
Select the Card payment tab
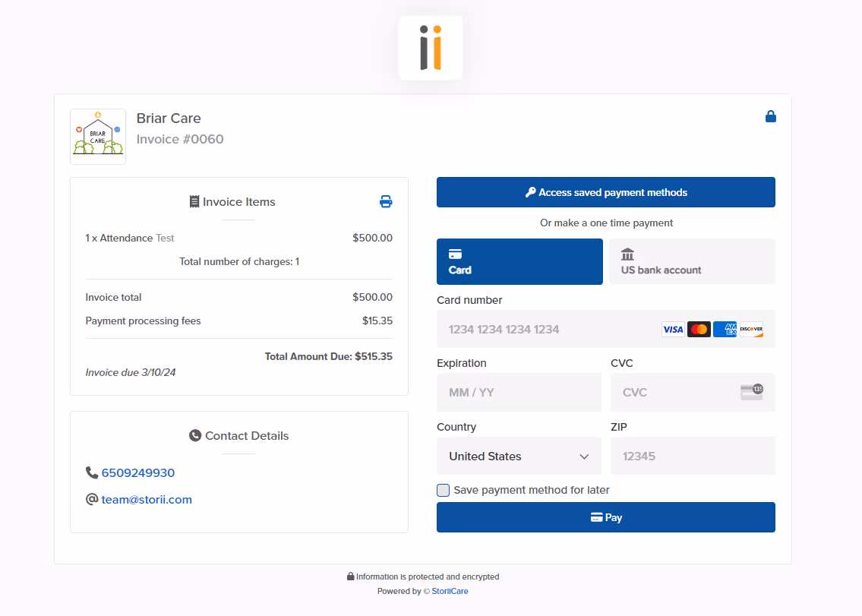click(519, 262)
